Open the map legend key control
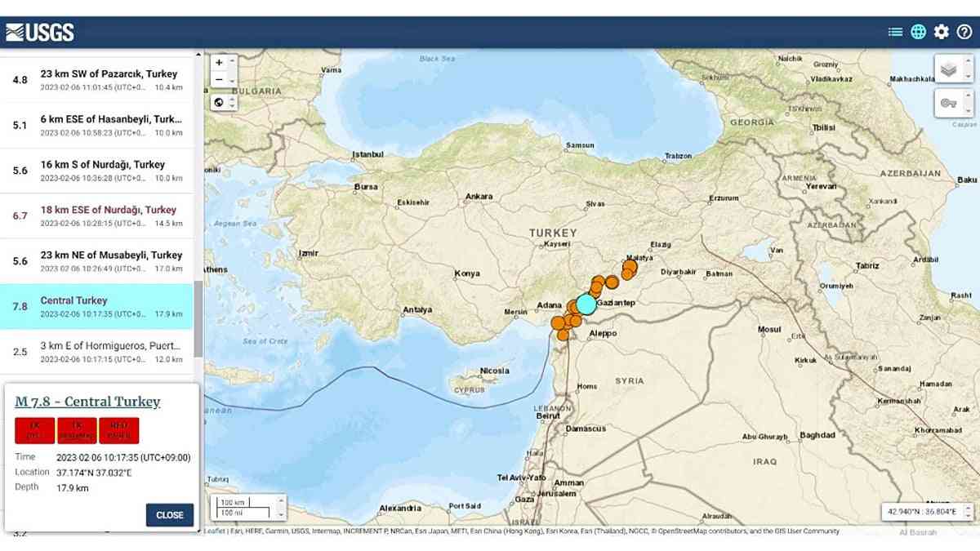Image resolution: width=980 pixels, height=551 pixels. click(x=948, y=103)
